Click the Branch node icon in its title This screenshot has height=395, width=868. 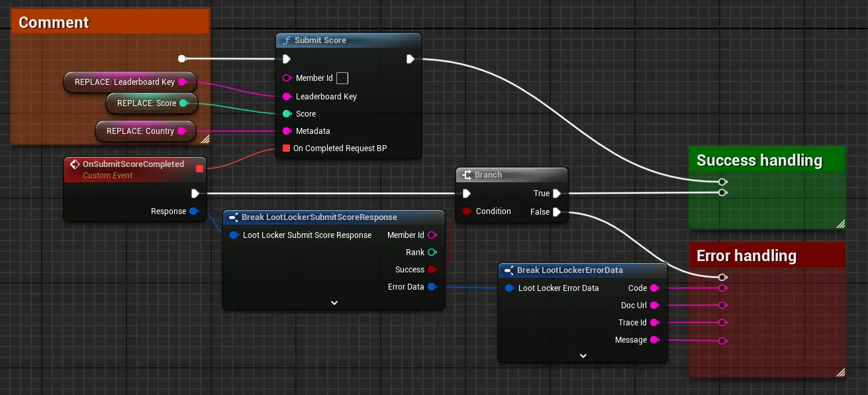(467, 175)
